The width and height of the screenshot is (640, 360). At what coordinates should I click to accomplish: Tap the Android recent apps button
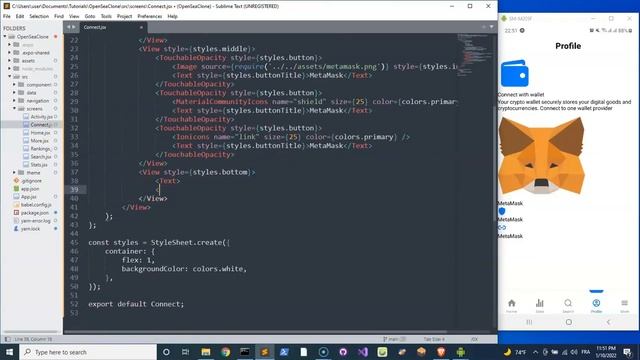point(529,322)
